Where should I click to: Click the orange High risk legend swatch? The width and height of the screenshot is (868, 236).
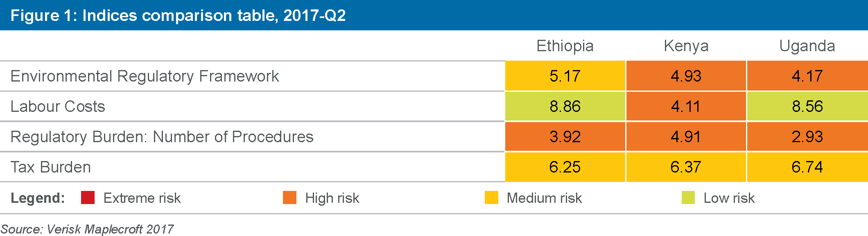pos(289,197)
